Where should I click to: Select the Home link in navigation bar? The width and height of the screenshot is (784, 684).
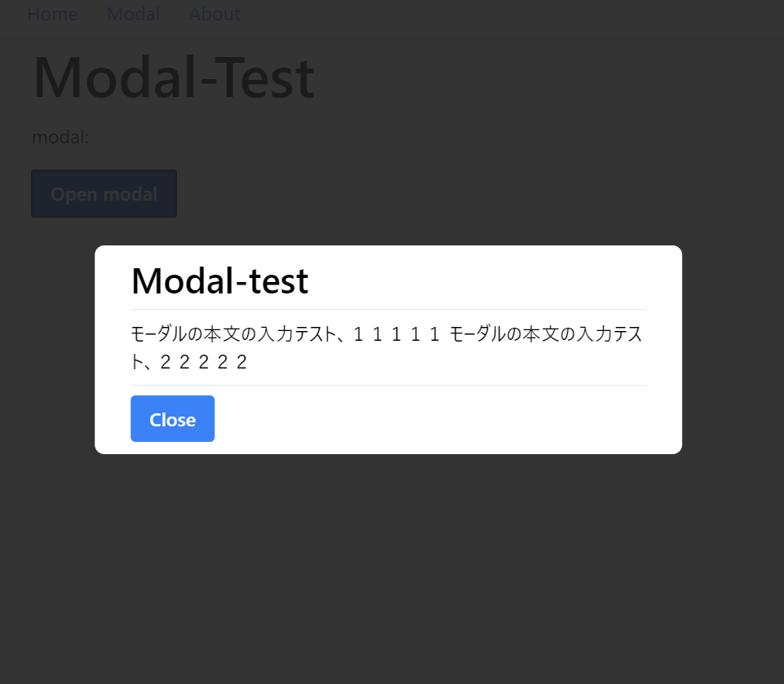point(52,14)
